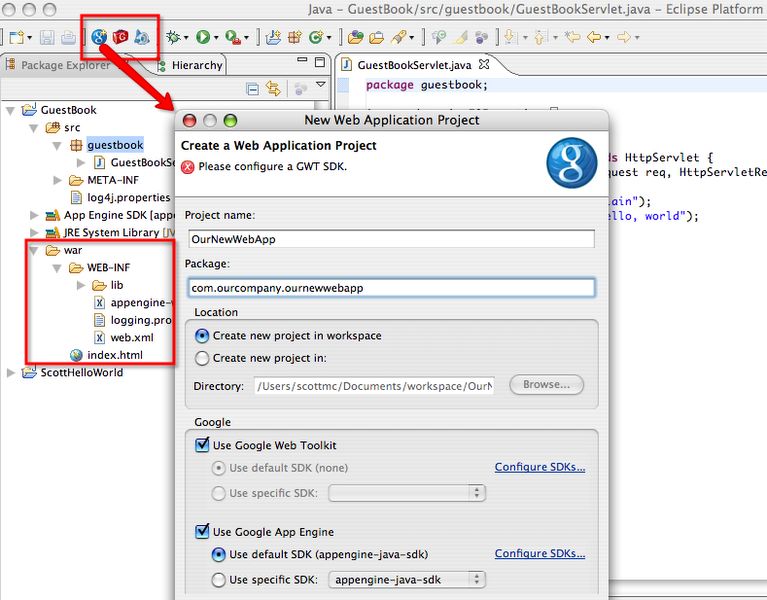767x600 pixels.
Task: Select GWT Use specific SDK radio button
Action: point(218,493)
